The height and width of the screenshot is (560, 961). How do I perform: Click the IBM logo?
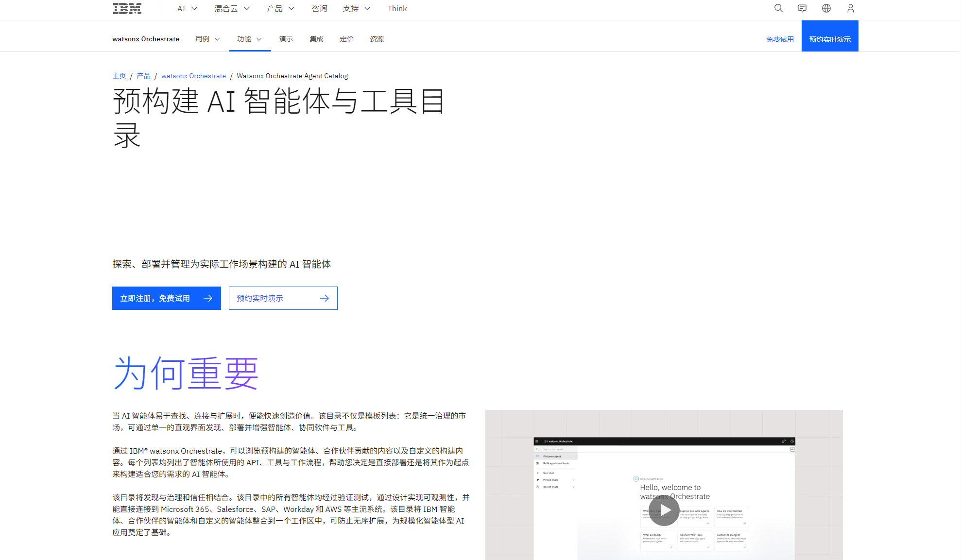(127, 8)
